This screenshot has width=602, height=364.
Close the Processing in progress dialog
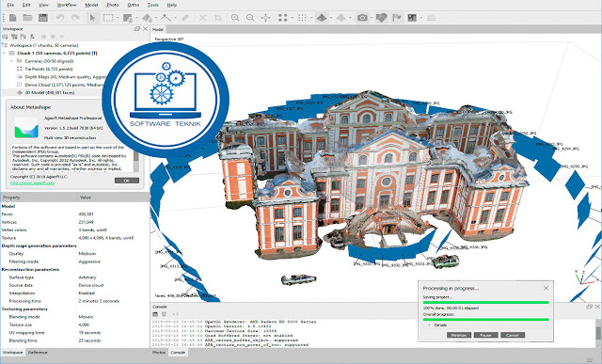546,288
